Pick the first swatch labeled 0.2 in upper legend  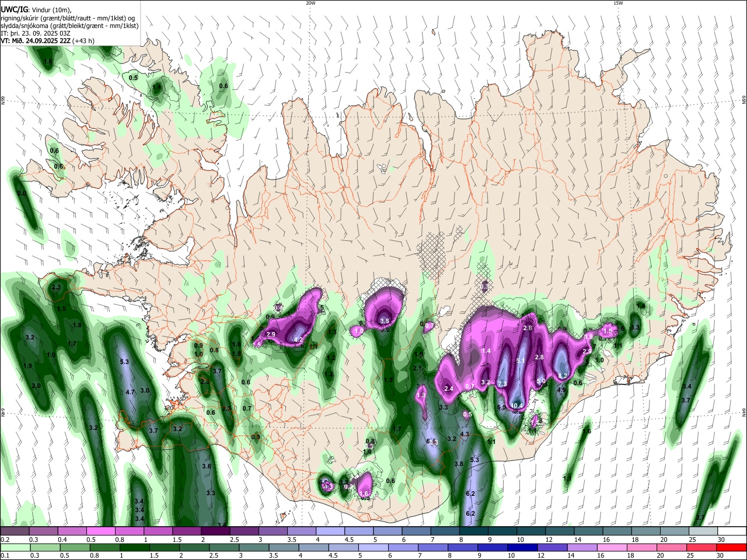click(15, 531)
